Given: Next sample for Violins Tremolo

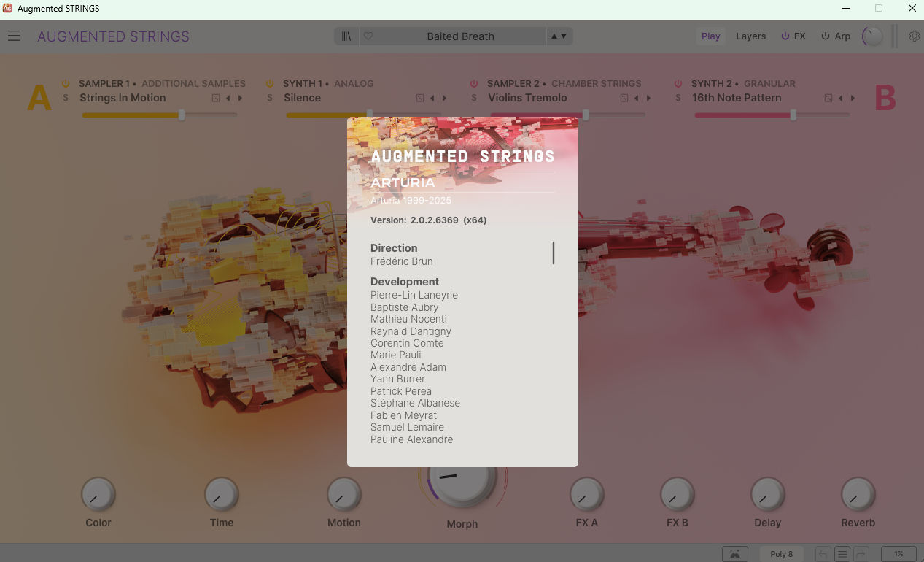Looking at the screenshot, I should point(648,98).
